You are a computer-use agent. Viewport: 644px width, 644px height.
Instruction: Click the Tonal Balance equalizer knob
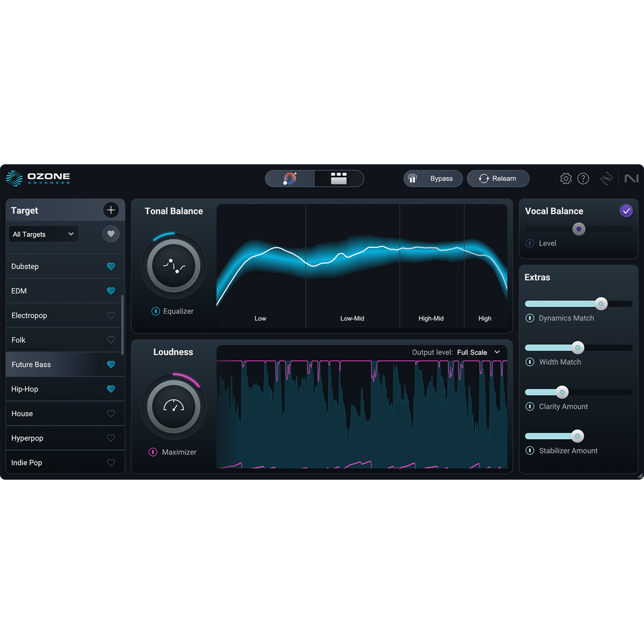pyautogui.click(x=173, y=266)
